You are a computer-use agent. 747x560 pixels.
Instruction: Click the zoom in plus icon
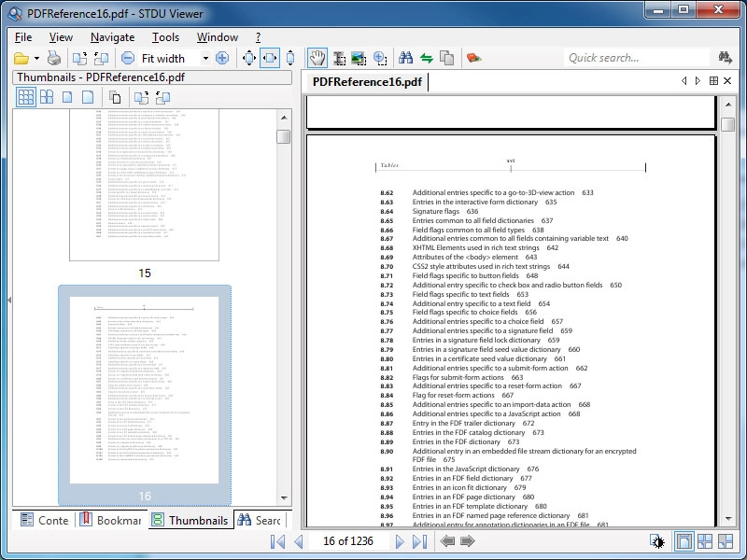(x=222, y=58)
